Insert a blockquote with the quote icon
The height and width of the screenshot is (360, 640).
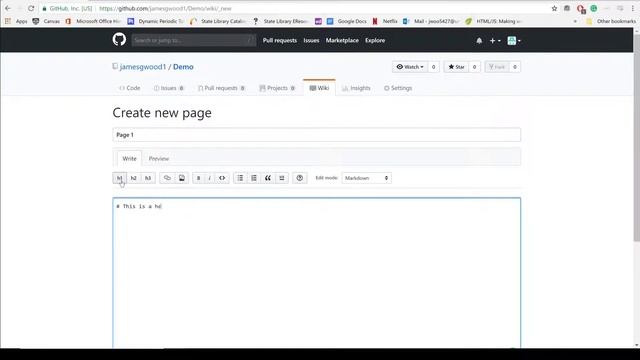pos(268,178)
